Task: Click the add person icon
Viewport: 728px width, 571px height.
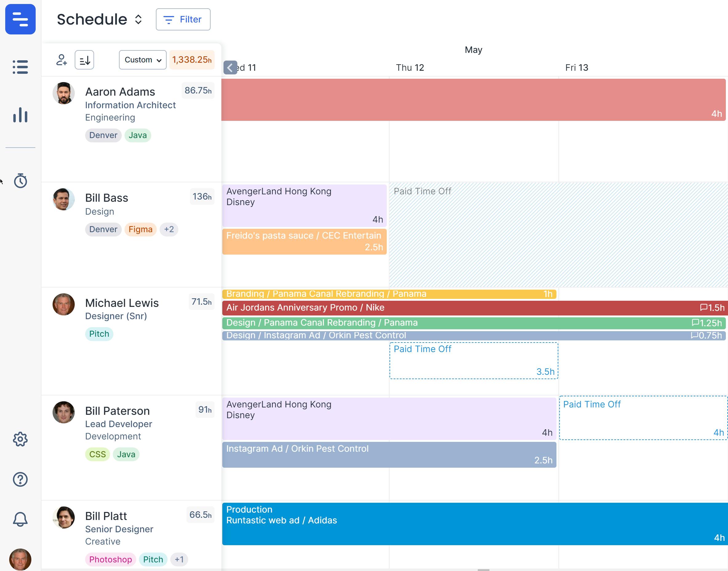Action: pyautogui.click(x=61, y=60)
